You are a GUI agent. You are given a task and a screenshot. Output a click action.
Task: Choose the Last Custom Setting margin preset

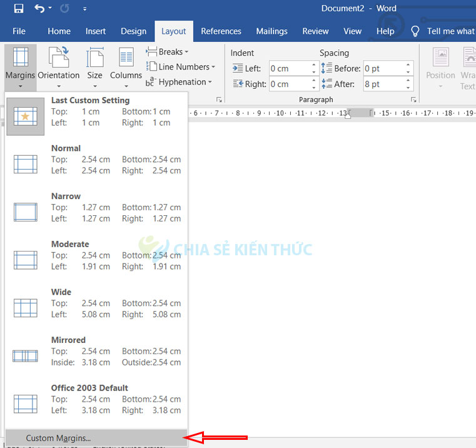[96, 116]
